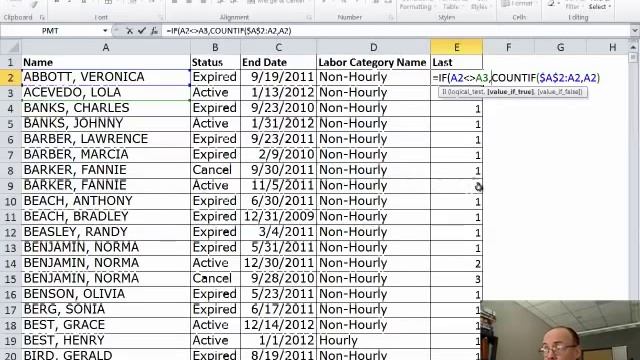Click the Active status for ACEVEDO, LOLA
The height and width of the screenshot is (360, 640).
(x=216, y=93)
